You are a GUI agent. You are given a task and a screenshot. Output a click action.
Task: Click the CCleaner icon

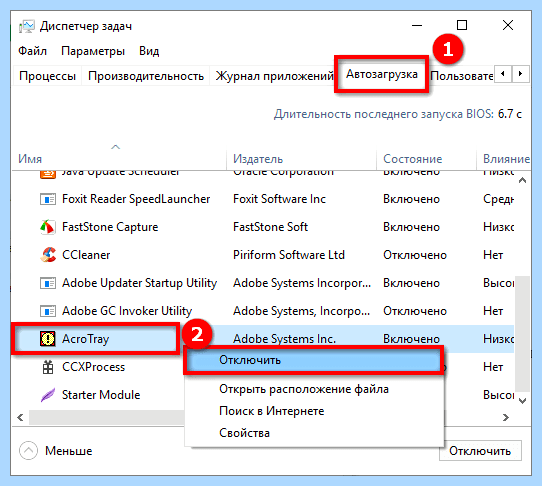(x=48, y=255)
